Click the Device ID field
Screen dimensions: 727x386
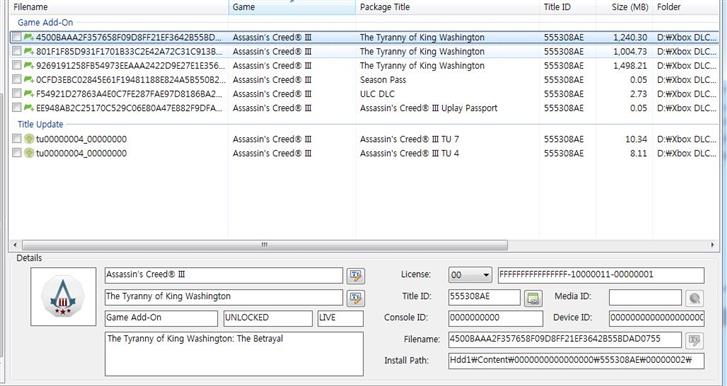(657, 318)
